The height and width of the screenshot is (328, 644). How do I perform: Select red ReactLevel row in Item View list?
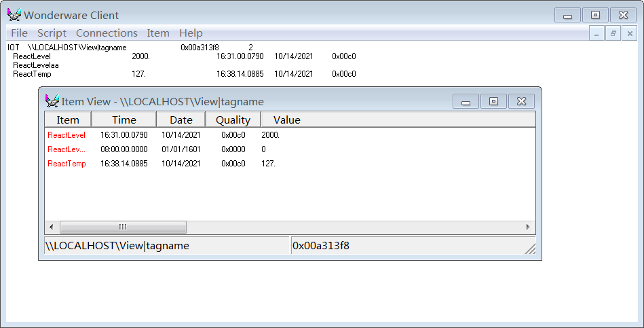coord(67,135)
